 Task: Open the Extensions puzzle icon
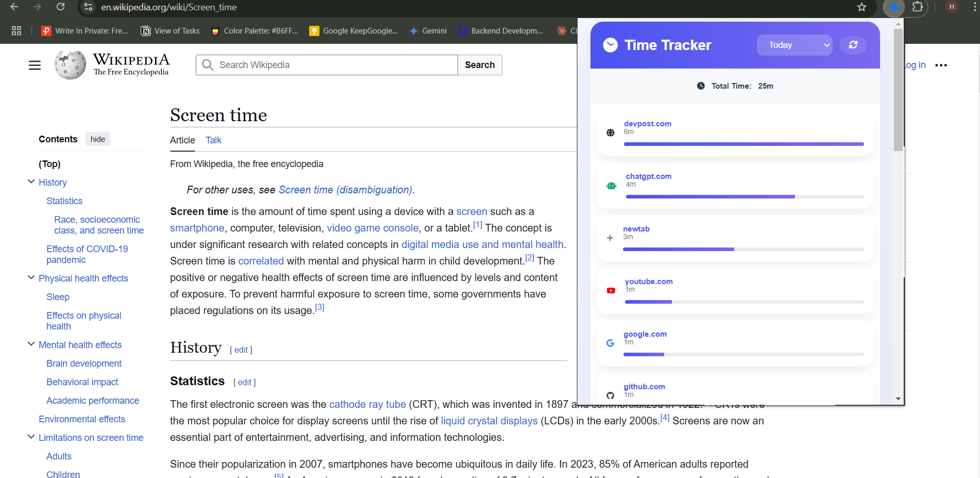pos(918,7)
